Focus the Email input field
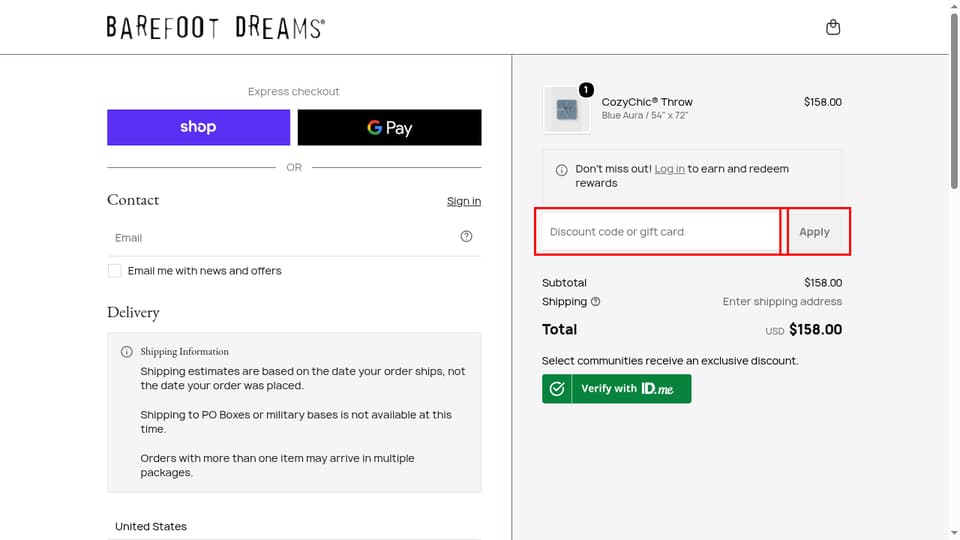The height and width of the screenshot is (540, 960). click(294, 238)
